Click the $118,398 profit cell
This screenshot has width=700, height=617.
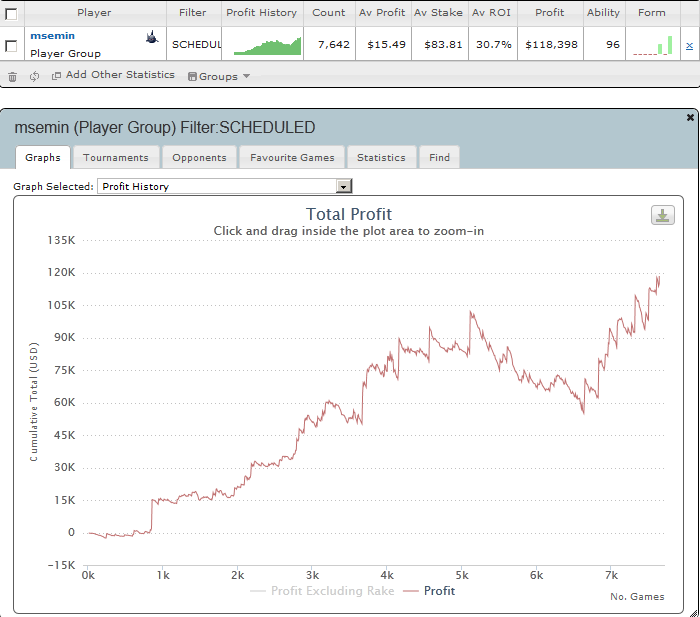tap(551, 45)
